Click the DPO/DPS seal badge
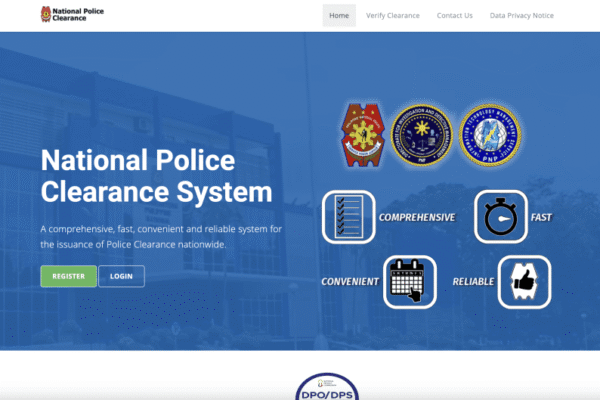 [x=327, y=387]
